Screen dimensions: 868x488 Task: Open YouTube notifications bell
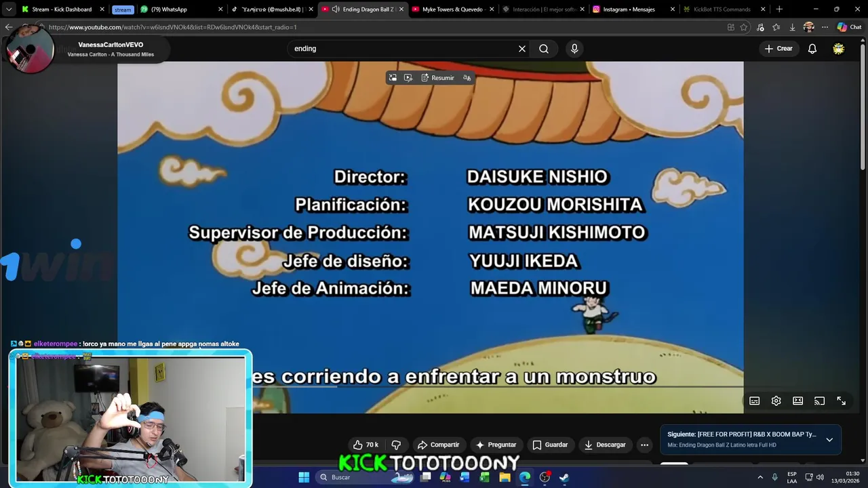(x=812, y=49)
